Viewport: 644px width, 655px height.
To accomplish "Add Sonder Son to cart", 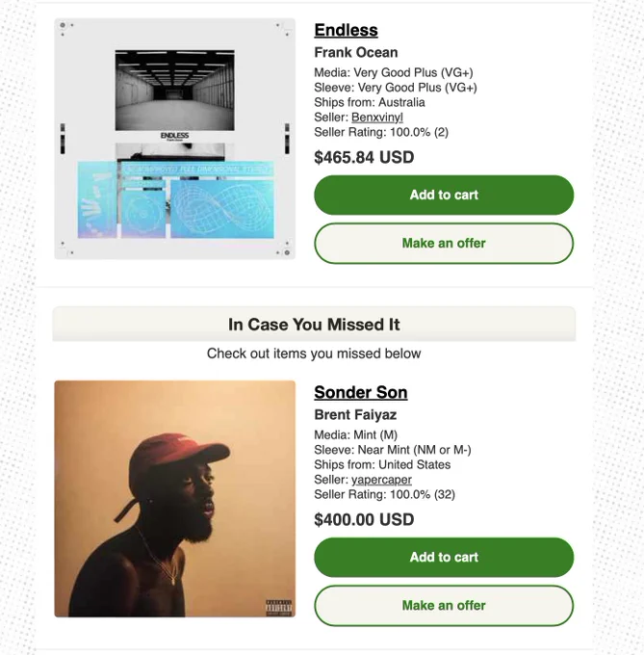I will coord(444,558).
